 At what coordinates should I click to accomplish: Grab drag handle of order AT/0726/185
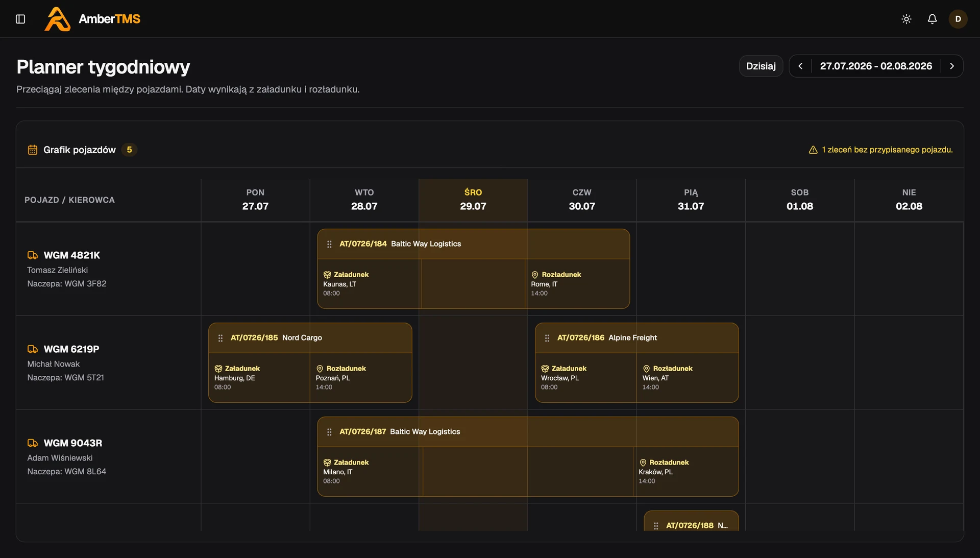220,338
